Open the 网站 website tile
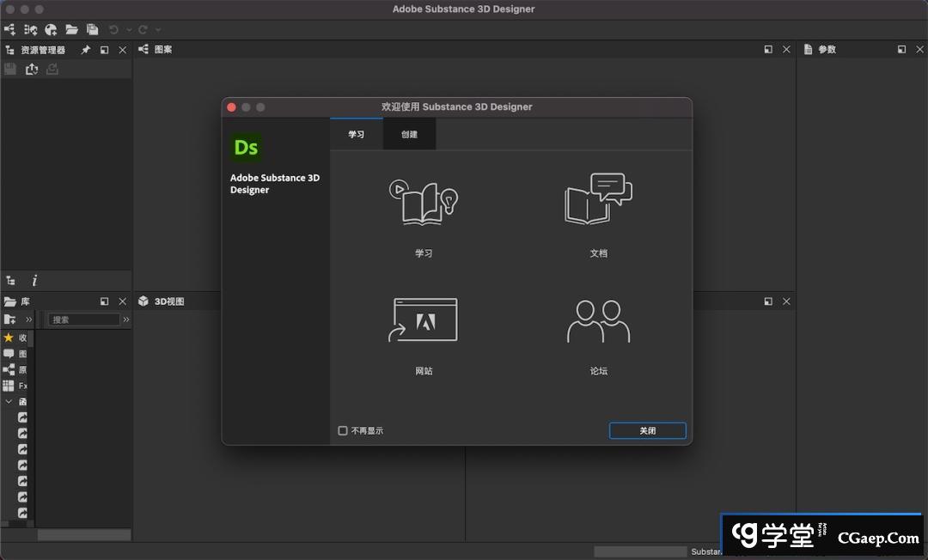This screenshot has width=928, height=560. 424,320
